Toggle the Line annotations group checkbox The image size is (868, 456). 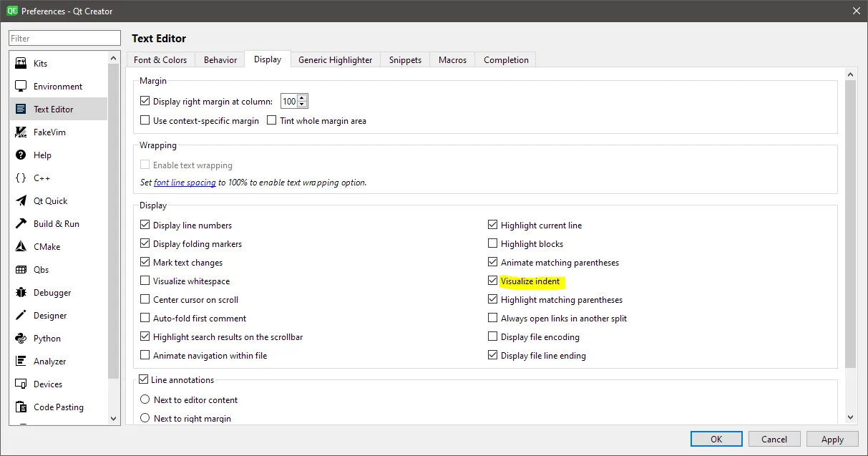(x=143, y=379)
